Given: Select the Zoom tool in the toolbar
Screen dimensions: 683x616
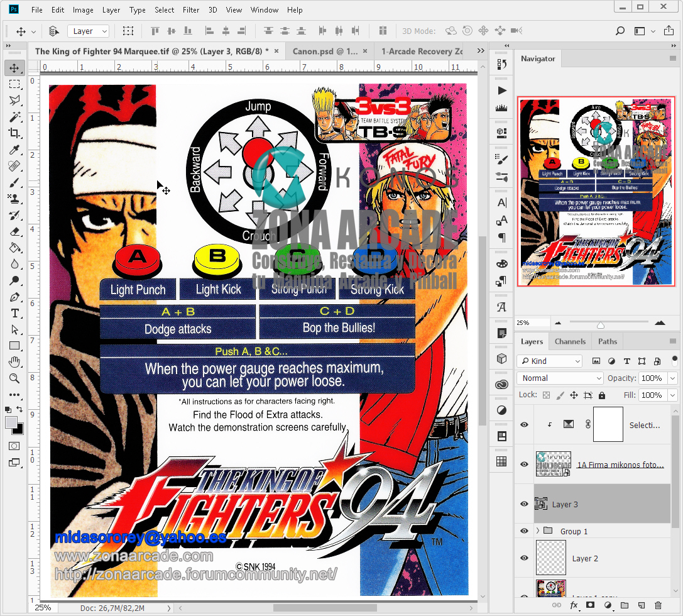Looking at the screenshot, I should click(14, 378).
